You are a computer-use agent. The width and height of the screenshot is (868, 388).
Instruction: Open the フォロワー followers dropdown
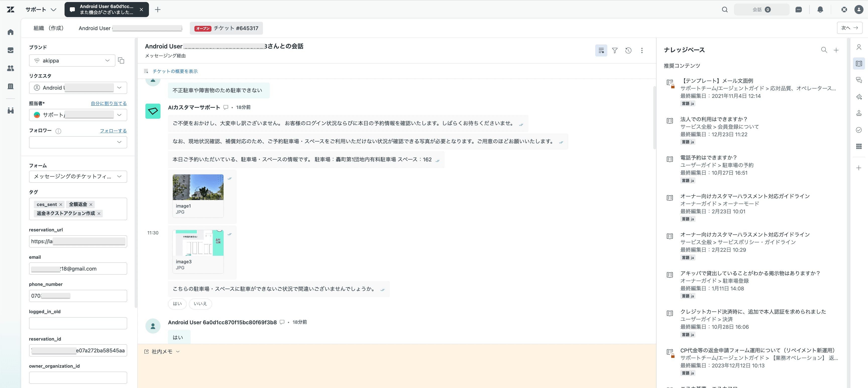(78, 142)
